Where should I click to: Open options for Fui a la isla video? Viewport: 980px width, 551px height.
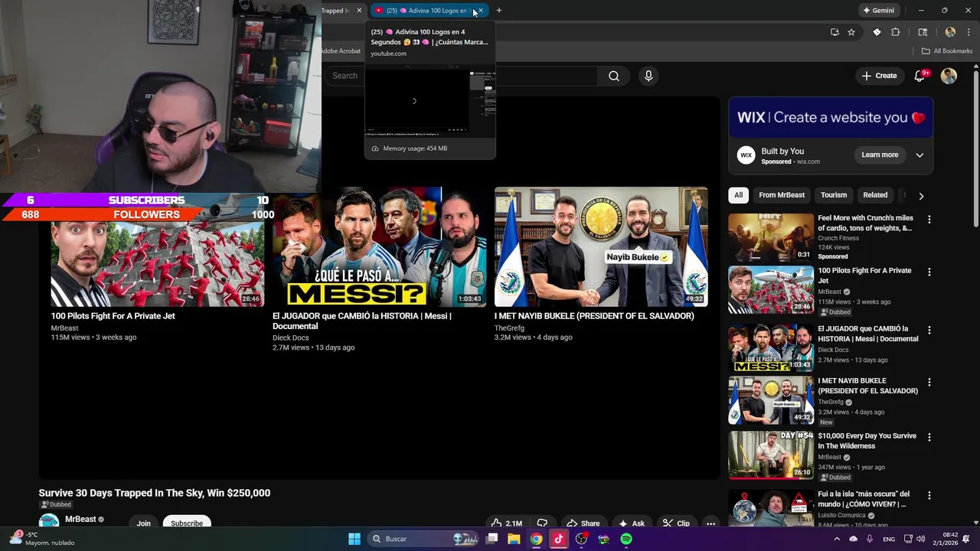click(x=929, y=495)
